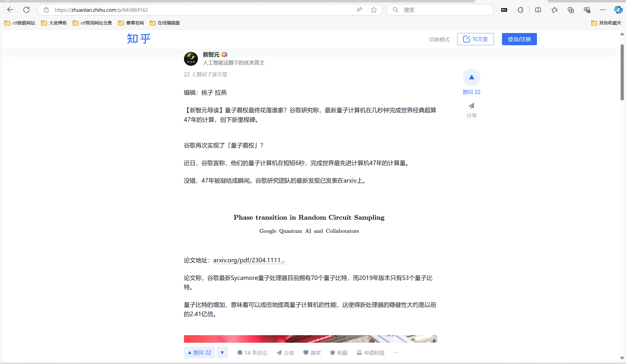Screen dimensions: 626x364
Task: Open 在线编辑器 bookmark folder
Action: coord(165,23)
